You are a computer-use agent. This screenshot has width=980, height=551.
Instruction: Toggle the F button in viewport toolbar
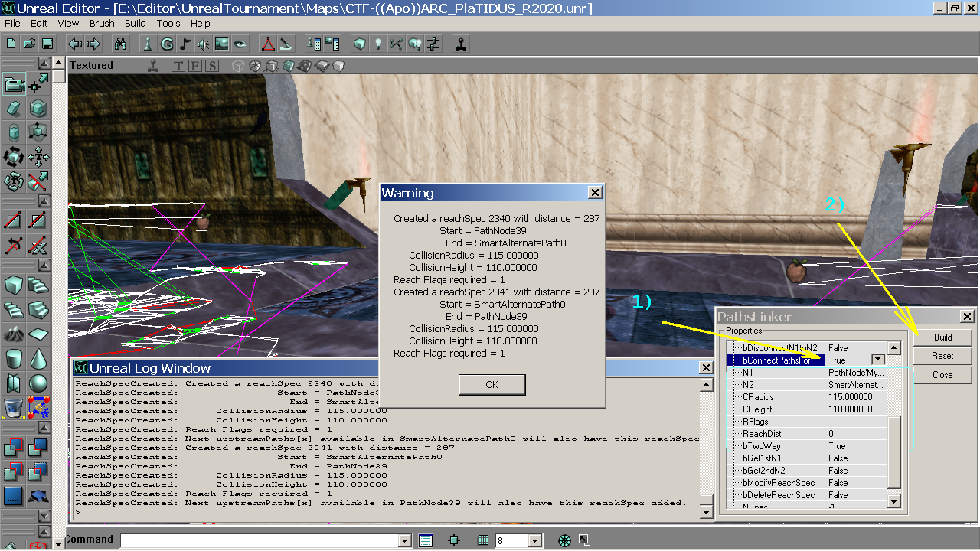195,66
